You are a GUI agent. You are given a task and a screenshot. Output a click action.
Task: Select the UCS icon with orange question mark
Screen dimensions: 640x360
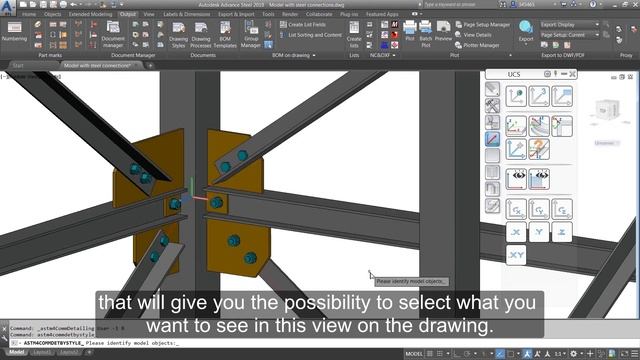(539, 149)
